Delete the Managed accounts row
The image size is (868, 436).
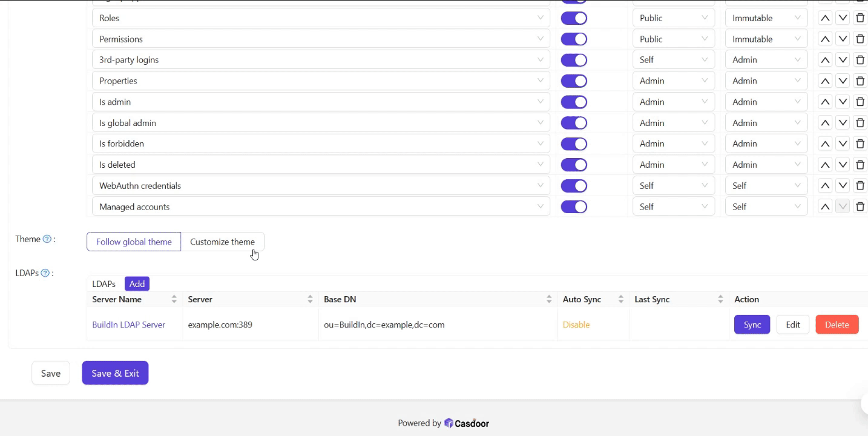pyautogui.click(x=860, y=207)
